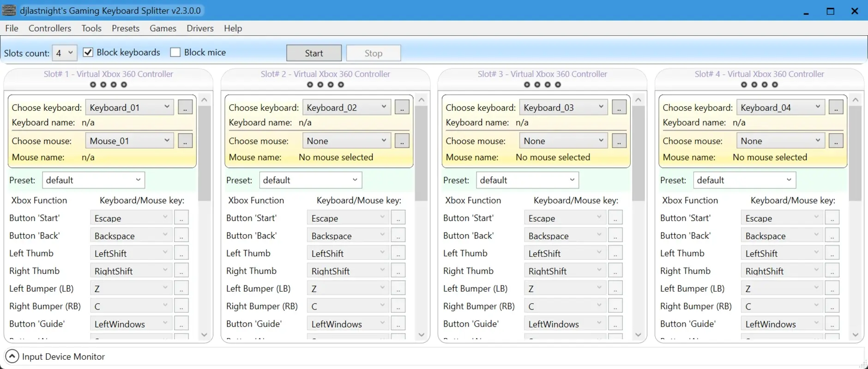
Task: Open the Controllers menu
Action: [50, 28]
